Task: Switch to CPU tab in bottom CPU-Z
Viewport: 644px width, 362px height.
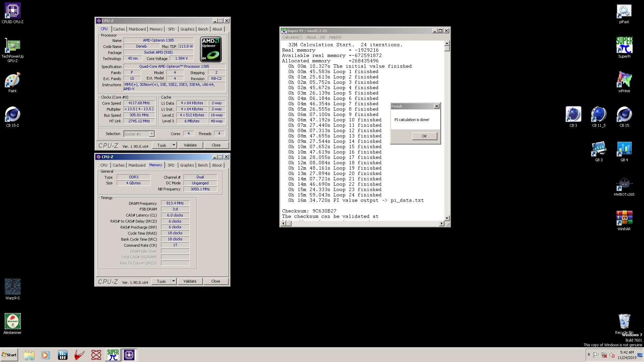Action: (x=104, y=165)
